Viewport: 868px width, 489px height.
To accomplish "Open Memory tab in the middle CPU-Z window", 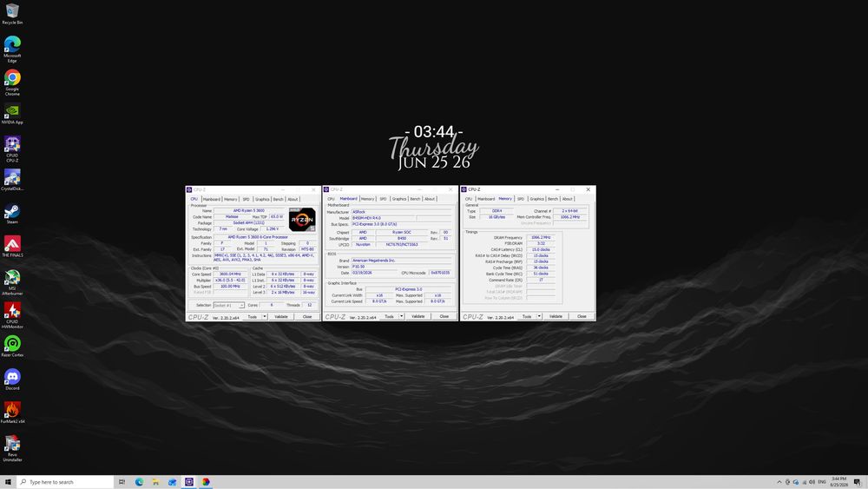I will pos(367,198).
